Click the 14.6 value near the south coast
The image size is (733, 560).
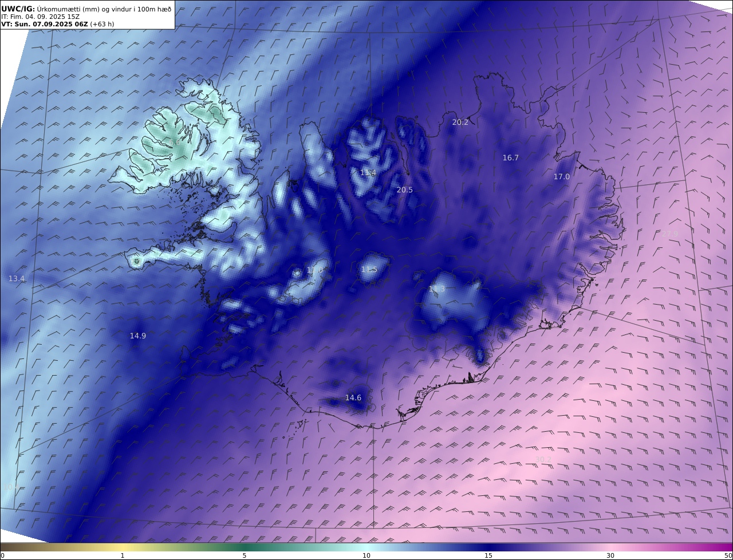coord(353,397)
